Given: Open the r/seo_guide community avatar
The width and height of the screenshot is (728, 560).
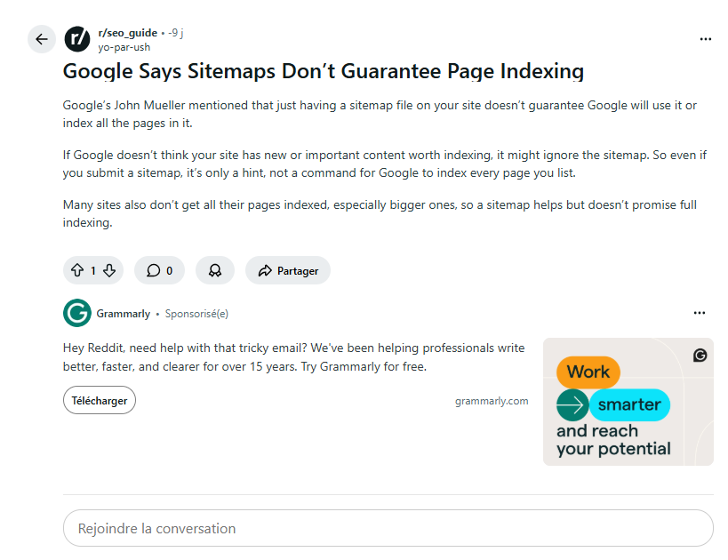Looking at the screenshot, I should coord(77,39).
